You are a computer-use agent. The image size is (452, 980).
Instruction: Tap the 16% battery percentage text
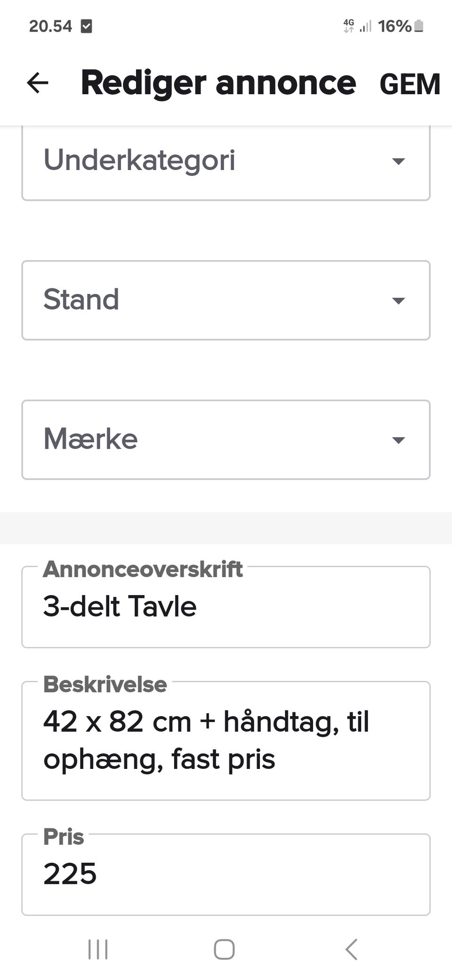click(x=395, y=26)
